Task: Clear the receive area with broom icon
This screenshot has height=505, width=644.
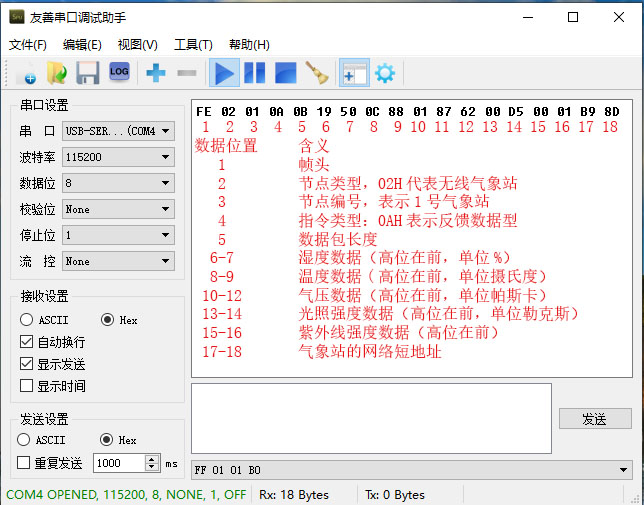Action: [317, 73]
